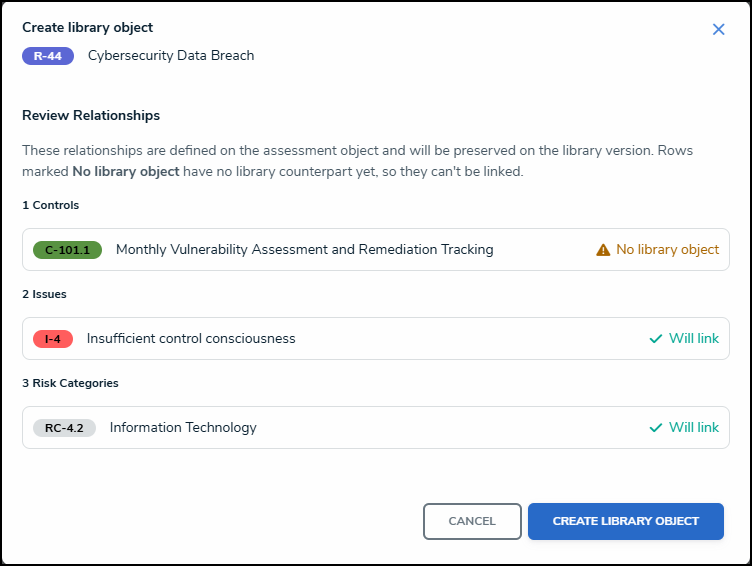Click the Will link status for RC-4.2
This screenshot has height=566, width=752.
(x=693, y=427)
